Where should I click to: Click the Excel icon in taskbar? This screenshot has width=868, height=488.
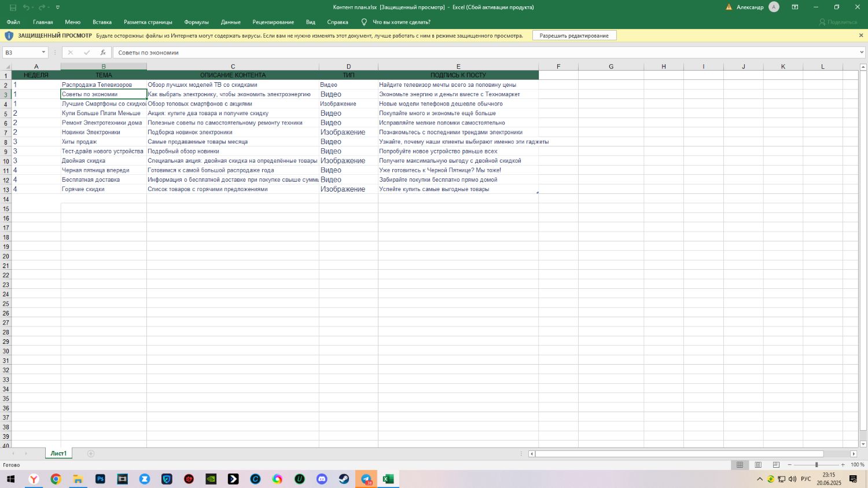[388, 479]
